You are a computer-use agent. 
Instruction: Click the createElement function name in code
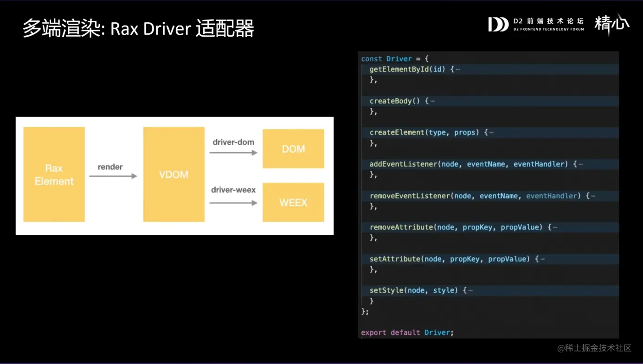(x=397, y=133)
